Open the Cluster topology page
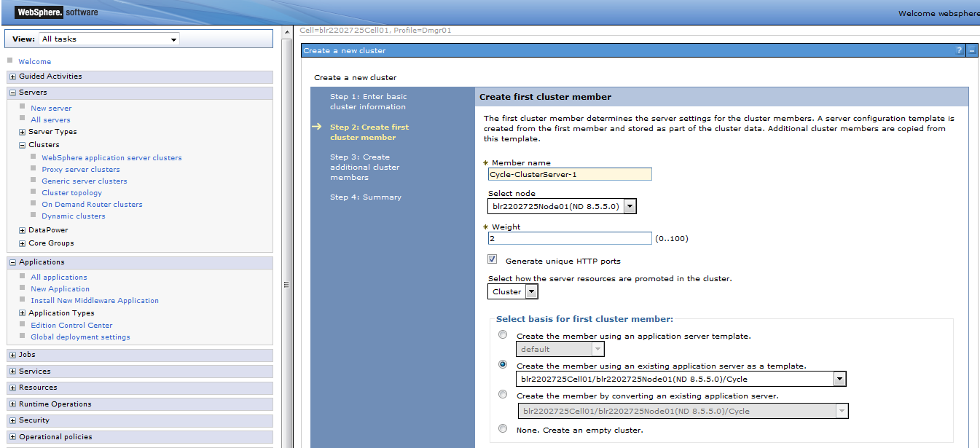980x448 pixels. (x=71, y=192)
